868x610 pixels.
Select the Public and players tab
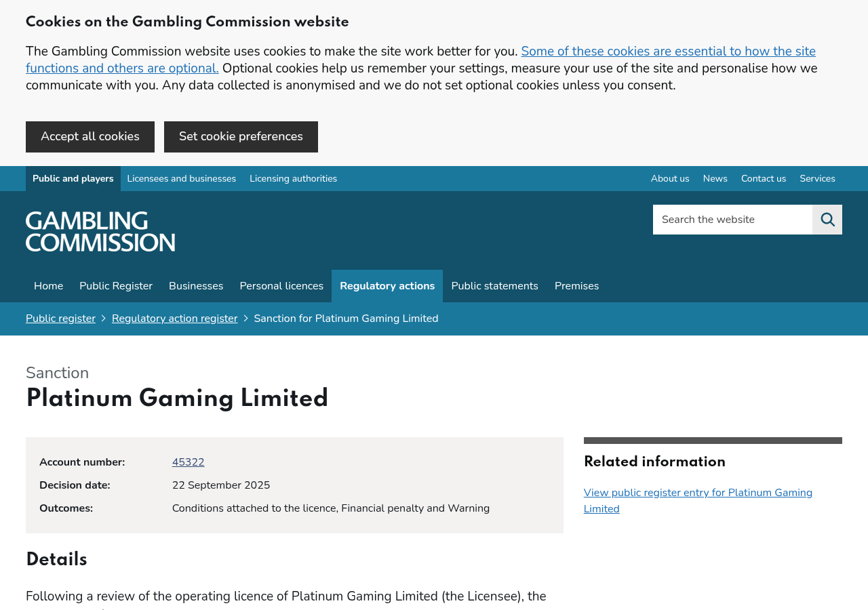click(x=73, y=179)
